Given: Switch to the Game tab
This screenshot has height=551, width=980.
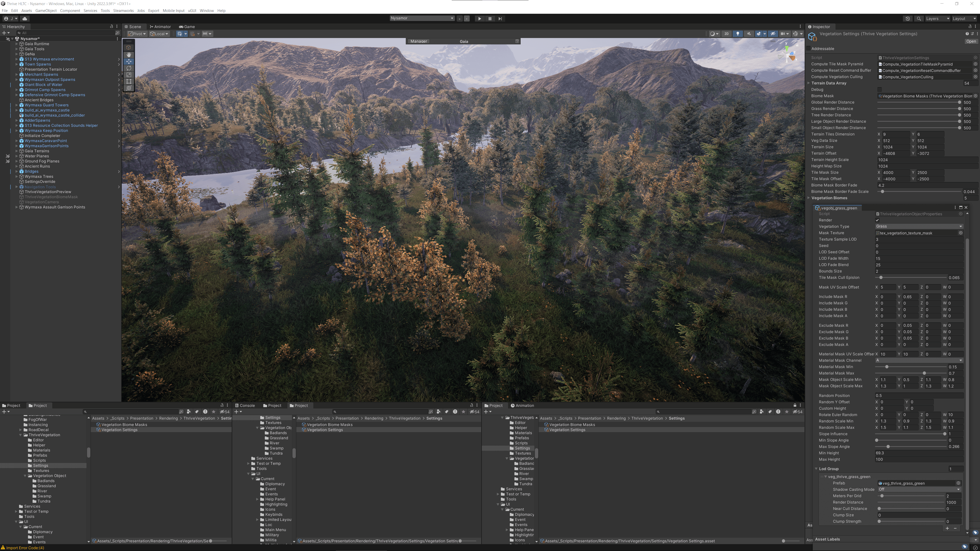Looking at the screenshot, I should [x=187, y=27].
